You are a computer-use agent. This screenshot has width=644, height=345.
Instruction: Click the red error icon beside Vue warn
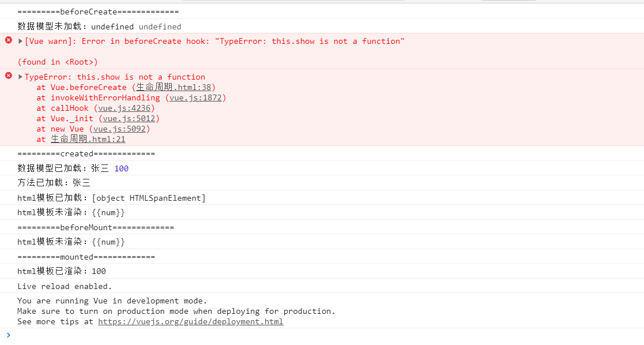pos(9,40)
